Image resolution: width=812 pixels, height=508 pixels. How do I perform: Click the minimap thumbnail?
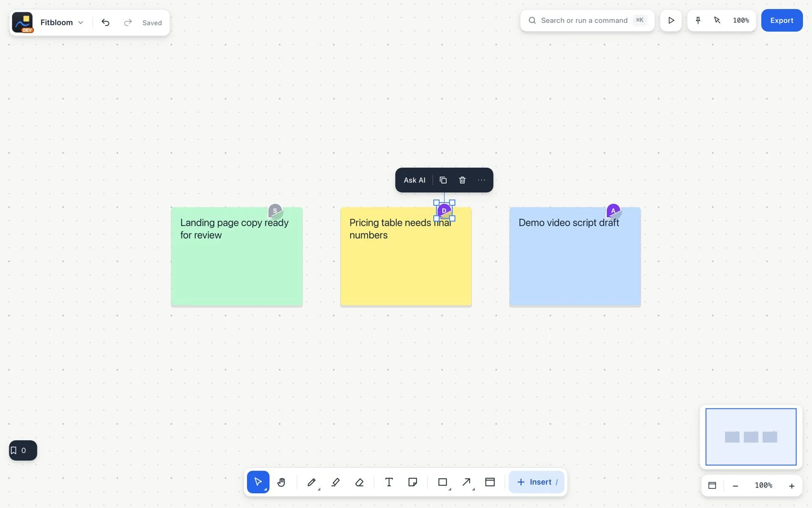click(x=751, y=437)
